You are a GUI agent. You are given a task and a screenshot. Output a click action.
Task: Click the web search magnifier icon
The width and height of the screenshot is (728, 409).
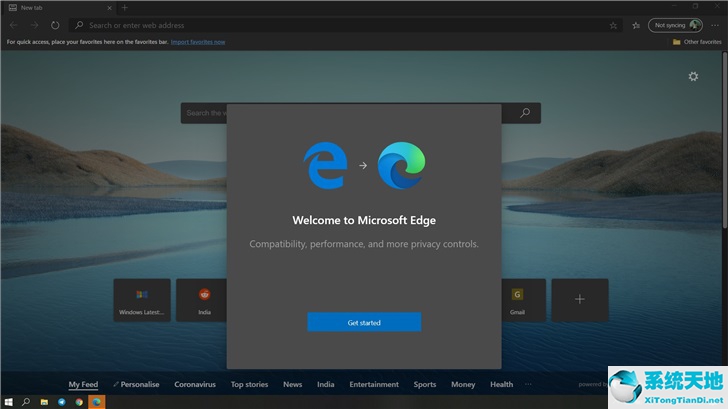pos(525,113)
